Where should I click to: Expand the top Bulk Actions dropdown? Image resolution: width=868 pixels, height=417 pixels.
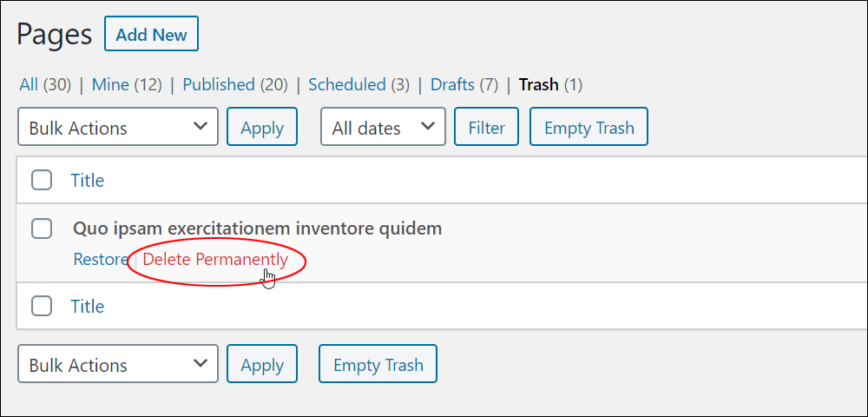[x=118, y=127]
